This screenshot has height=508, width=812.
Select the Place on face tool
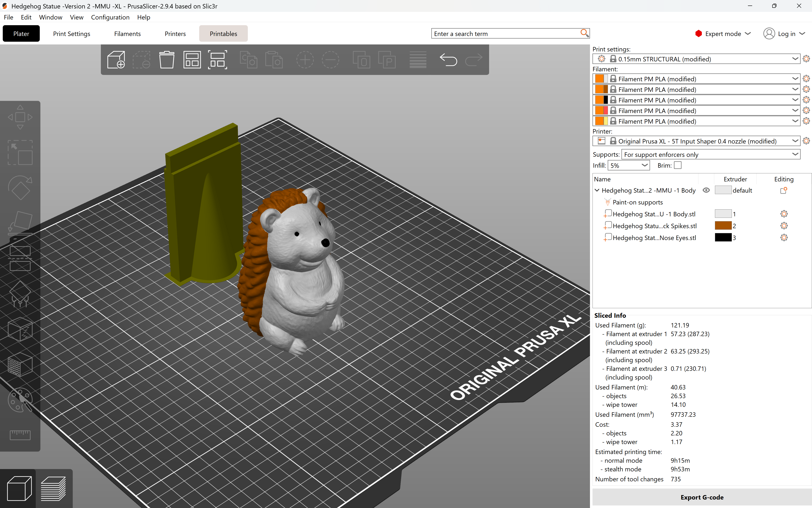pyautogui.click(x=20, y=223)
